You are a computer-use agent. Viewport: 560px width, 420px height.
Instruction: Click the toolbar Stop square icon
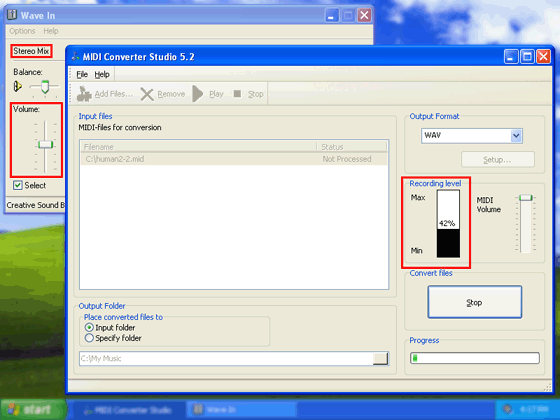click(237, 94)
